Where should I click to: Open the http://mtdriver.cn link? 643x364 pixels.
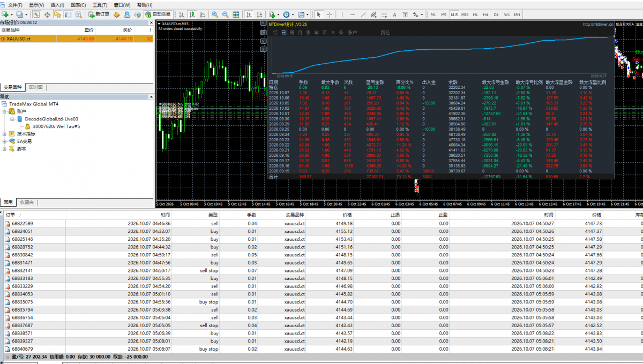coord(598,24)
